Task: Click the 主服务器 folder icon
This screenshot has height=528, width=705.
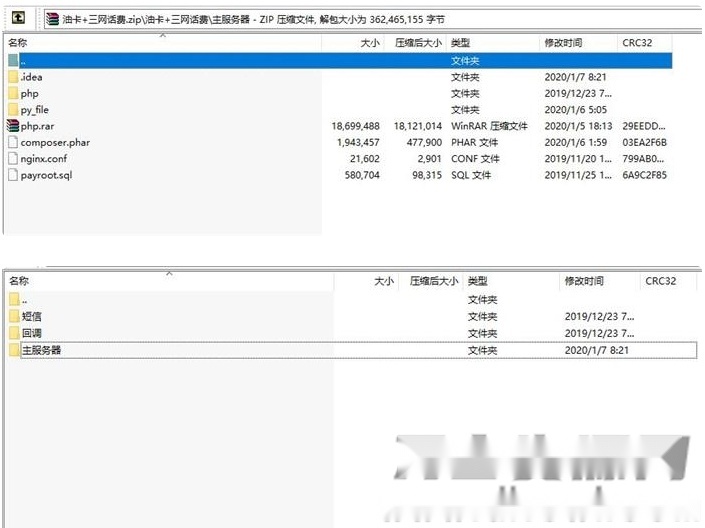Action: tap(14, 350)
